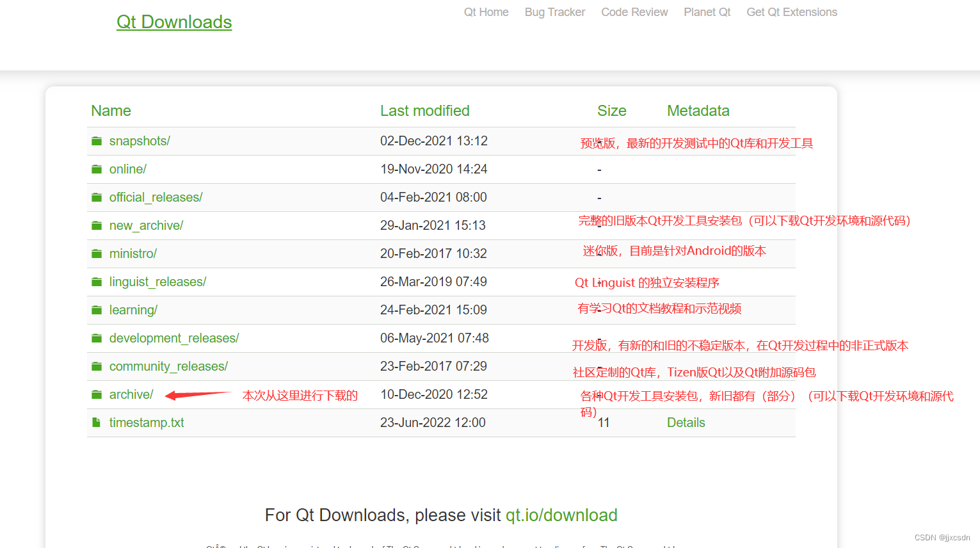Click the folder icon beside online/
Image resolution: width=980 pixels, height=548 pixels.
97,169
